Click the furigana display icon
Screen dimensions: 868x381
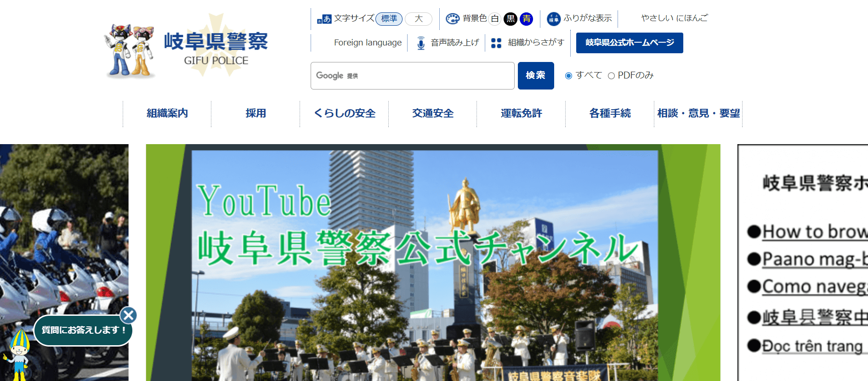[x=554, y=19]
